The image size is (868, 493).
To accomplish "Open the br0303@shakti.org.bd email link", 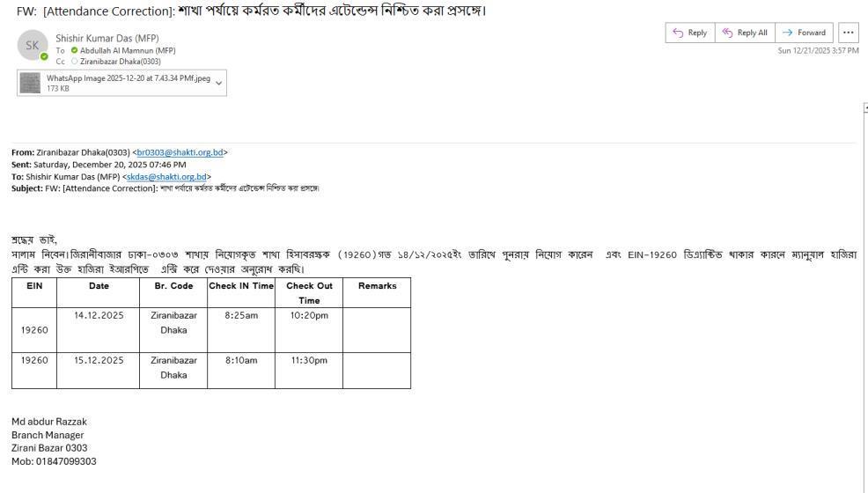I will tap(180, 152).
